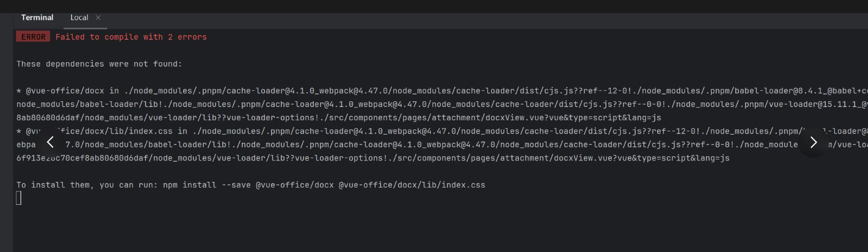Image resolution: width=868 pixels, height=252 pixels.
Task: Close the Local terminal tab
Action: click(x=98, y=18)
